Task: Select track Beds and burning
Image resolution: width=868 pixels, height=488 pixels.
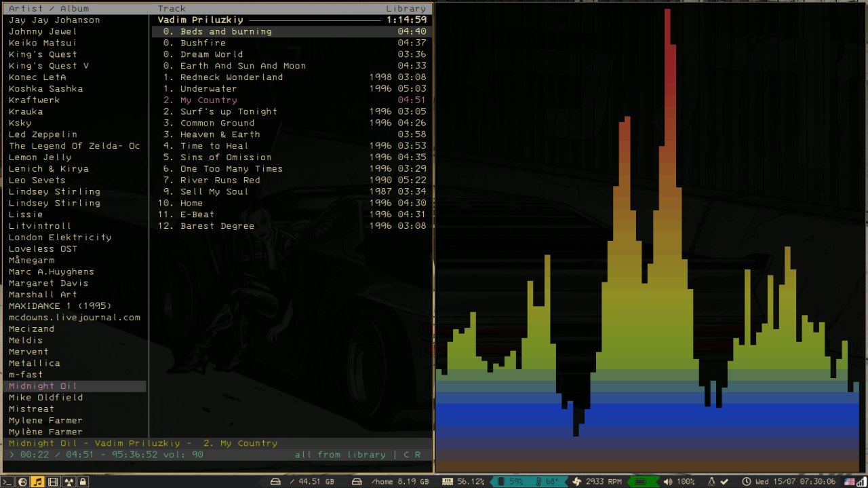Action: [292, 32]
